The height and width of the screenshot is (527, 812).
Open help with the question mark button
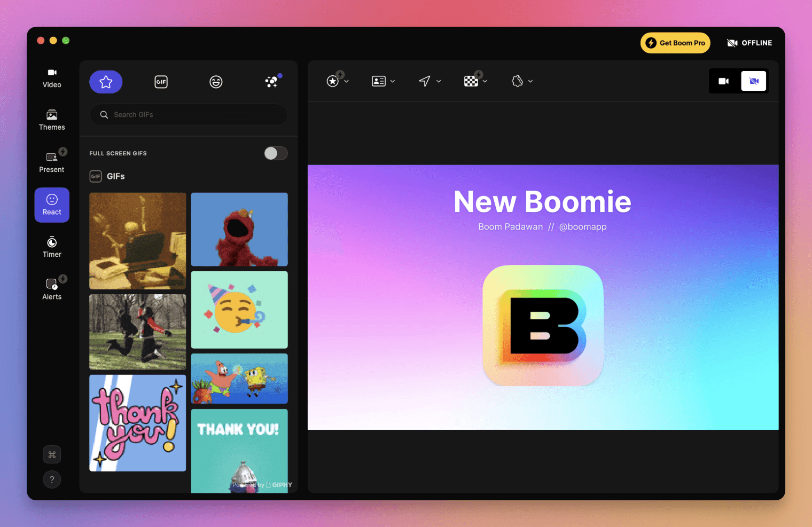coord(52,479)
